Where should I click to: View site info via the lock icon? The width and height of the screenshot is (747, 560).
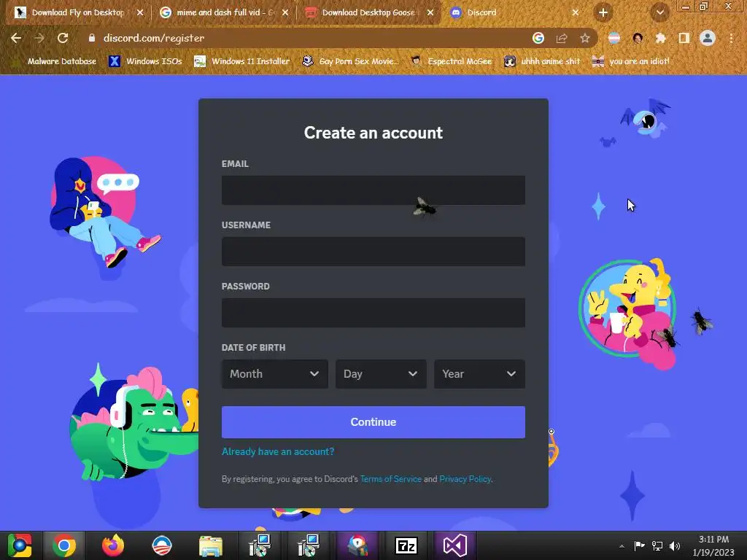tap(92, 38)
